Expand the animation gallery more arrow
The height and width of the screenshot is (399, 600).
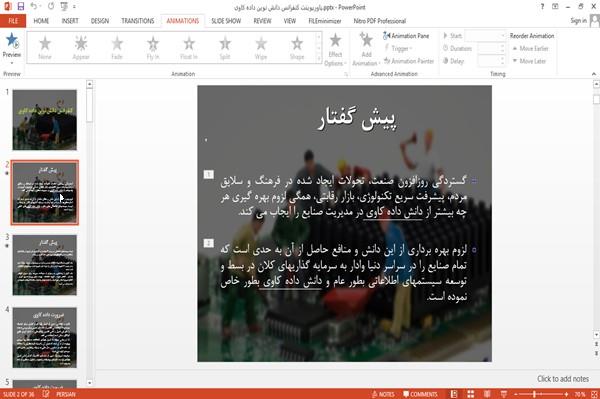coord(318,59)
